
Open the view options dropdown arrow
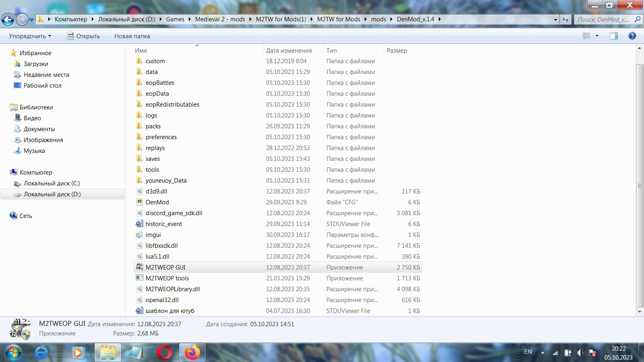click(x=597, y=36)
